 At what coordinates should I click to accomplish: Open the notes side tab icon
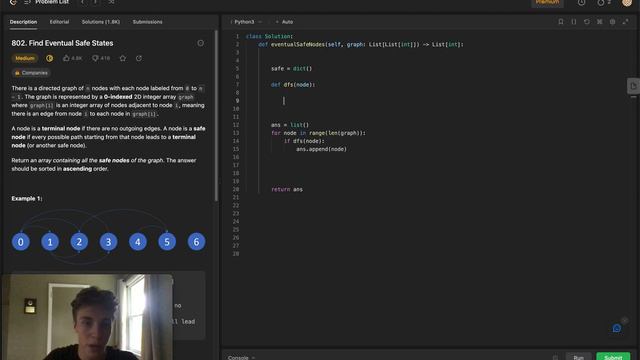click(x=633, y=86)
